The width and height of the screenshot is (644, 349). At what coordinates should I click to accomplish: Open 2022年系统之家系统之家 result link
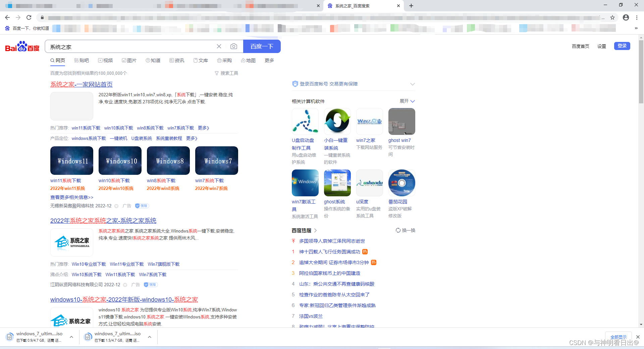(103, 220)
